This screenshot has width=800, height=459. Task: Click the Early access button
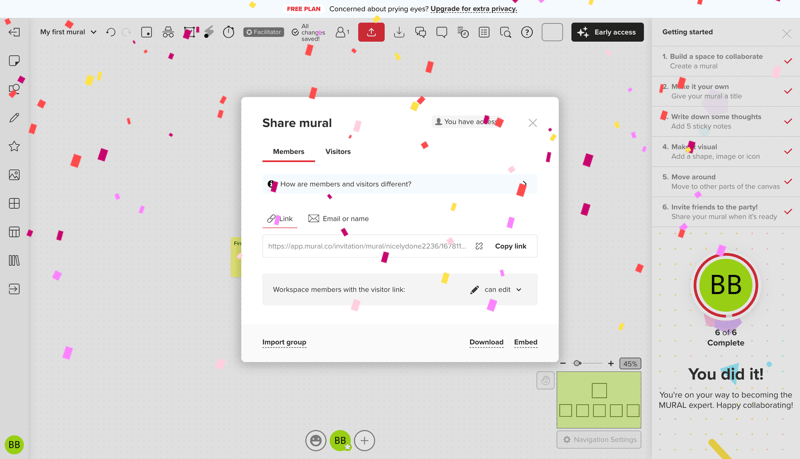coord(607,32)
